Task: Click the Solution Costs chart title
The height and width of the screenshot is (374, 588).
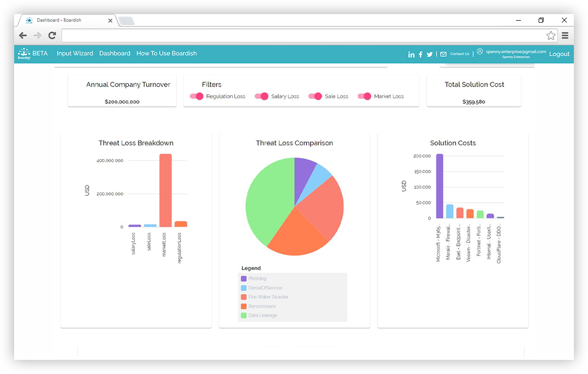Action: coord(452,143)
